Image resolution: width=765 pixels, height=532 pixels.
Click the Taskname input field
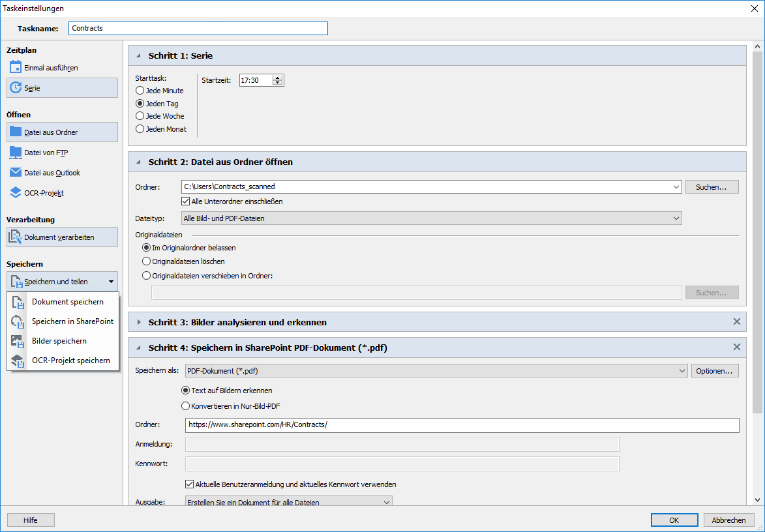point(198,28)
